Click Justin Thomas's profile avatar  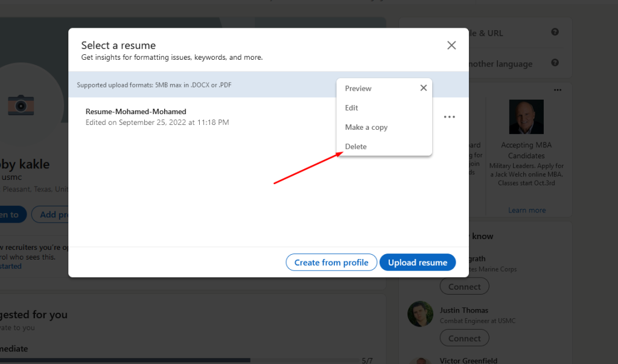pos(420,314)
